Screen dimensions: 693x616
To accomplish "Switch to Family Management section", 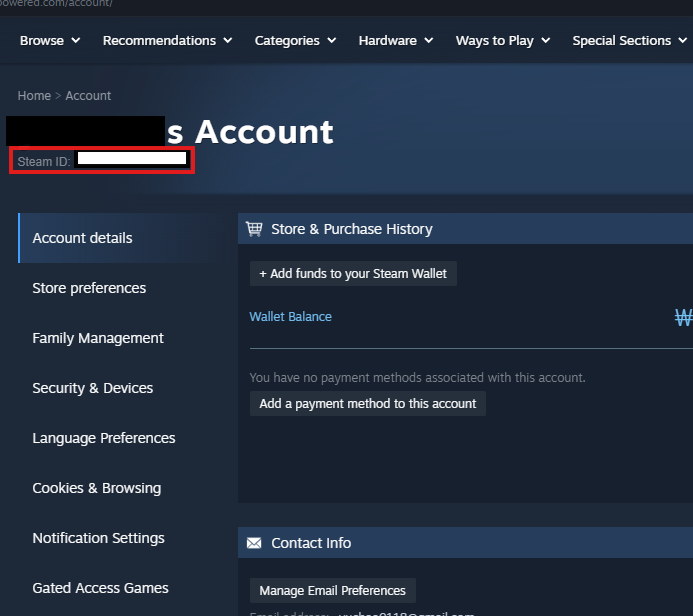I will (x=98, y=338).
